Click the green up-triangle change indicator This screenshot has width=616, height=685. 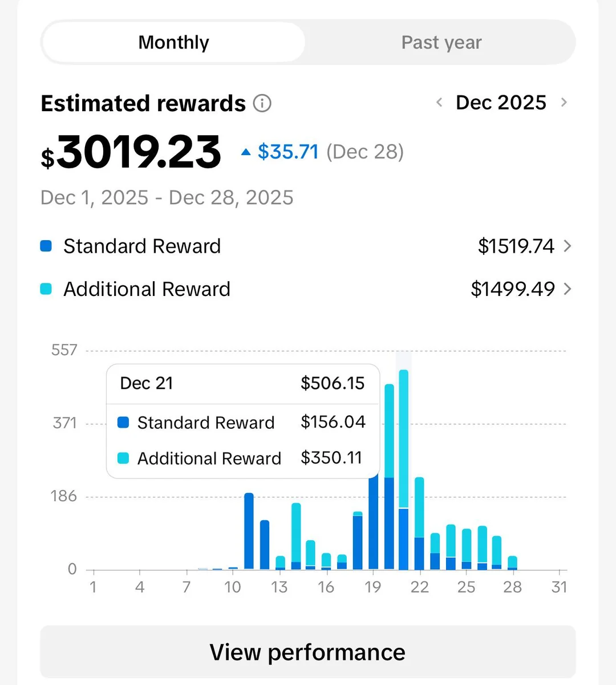coord(246,152)
